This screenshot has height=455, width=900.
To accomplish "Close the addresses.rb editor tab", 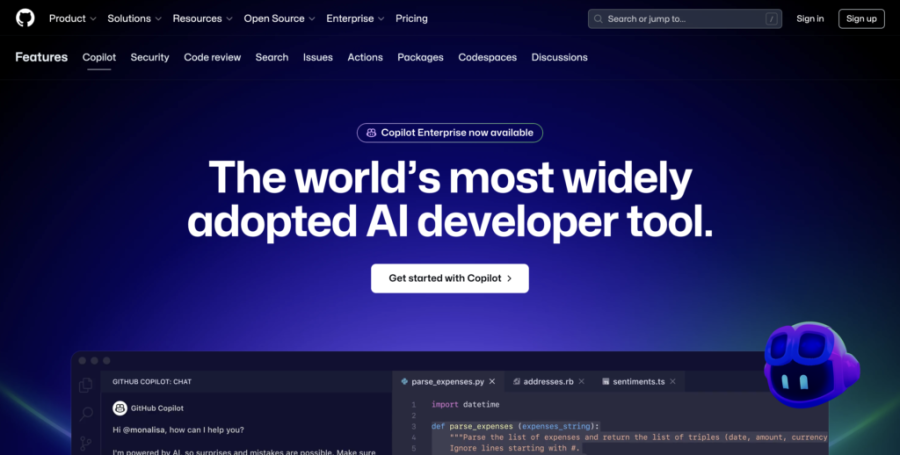I will click(x=581, y=382).
